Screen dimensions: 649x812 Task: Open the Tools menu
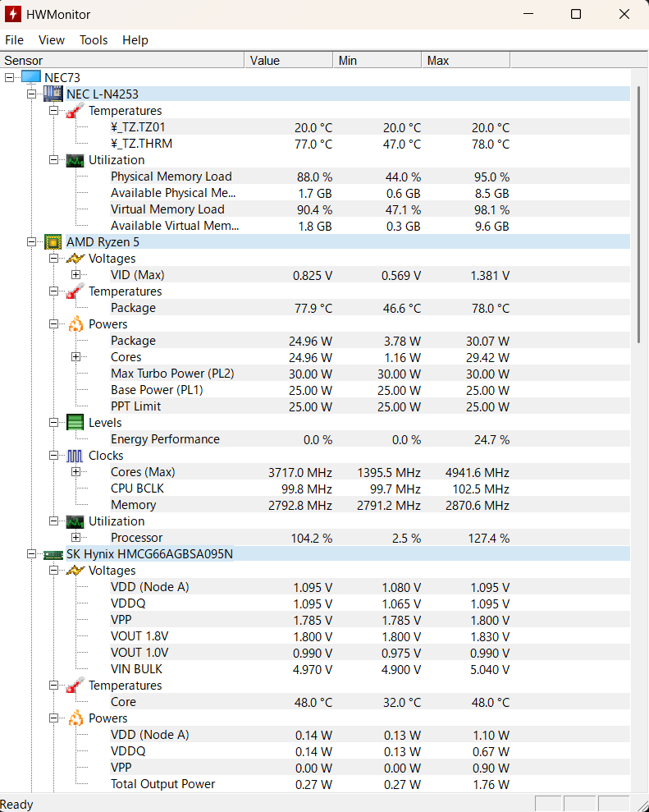pyautogui.click(x=94, y=40)
